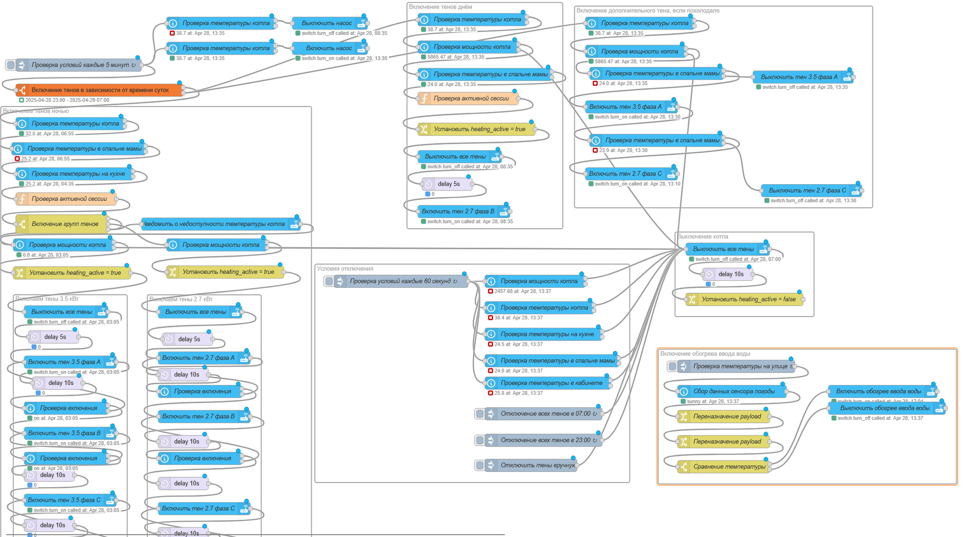Click service-call icon on 'Выключить насос' node
This screenshot has width=980, height=537.
pos(361,23)
